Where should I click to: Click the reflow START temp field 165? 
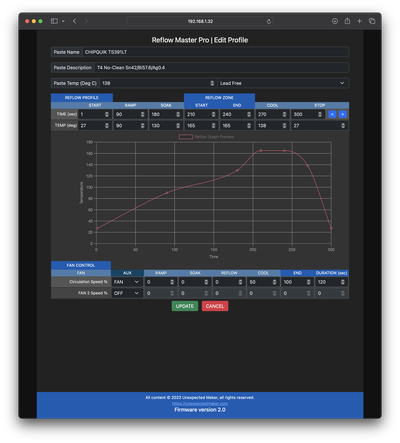coord(201,126)
